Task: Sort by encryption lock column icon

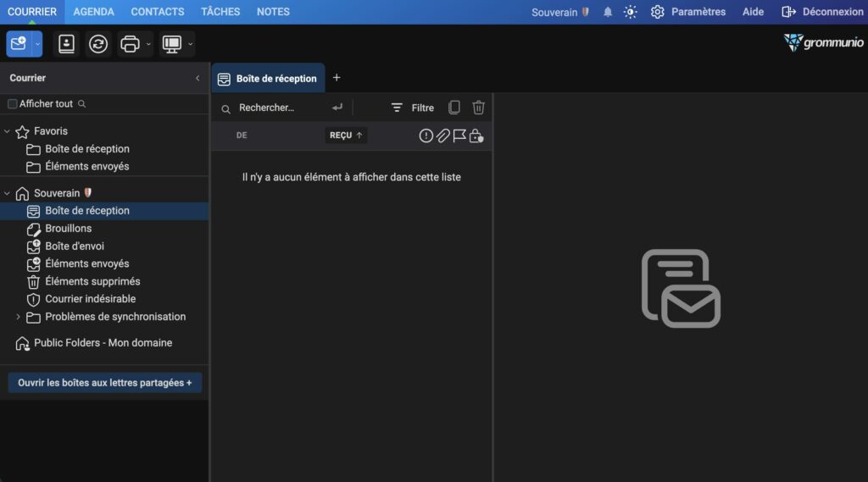Action: (476, 136)
